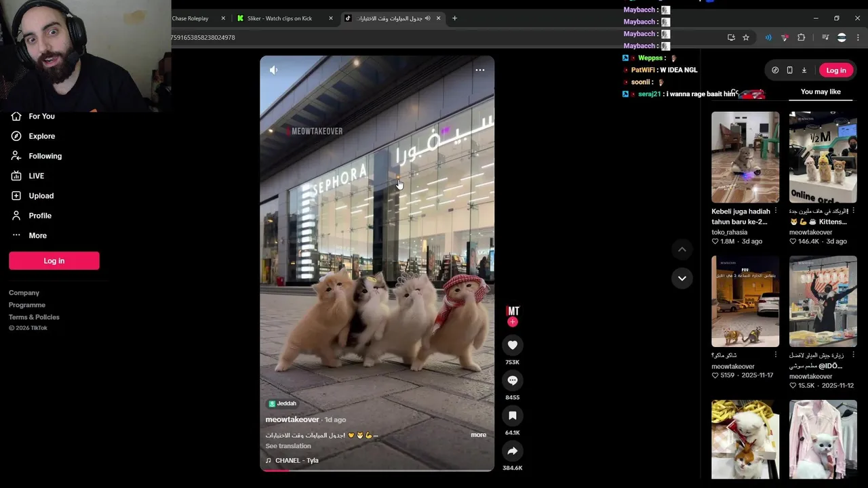This screenshot has width=868, height=488.
Task: Mute the TikTok tab audio icon
Action: 427,18
